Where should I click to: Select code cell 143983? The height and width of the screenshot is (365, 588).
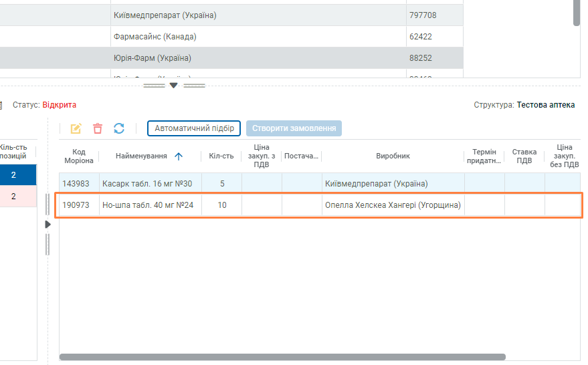(79, 184)
